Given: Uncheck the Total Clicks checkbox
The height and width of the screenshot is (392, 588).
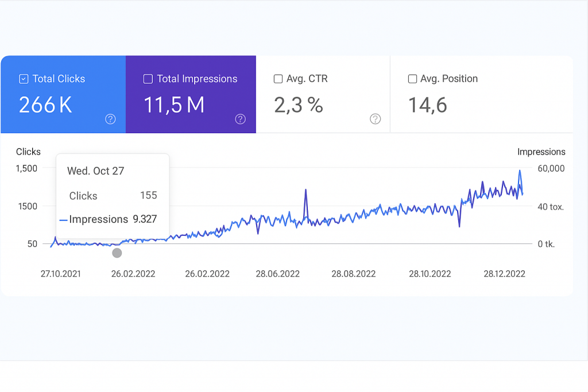Looking at the screenshot, I should click(24, 79).
